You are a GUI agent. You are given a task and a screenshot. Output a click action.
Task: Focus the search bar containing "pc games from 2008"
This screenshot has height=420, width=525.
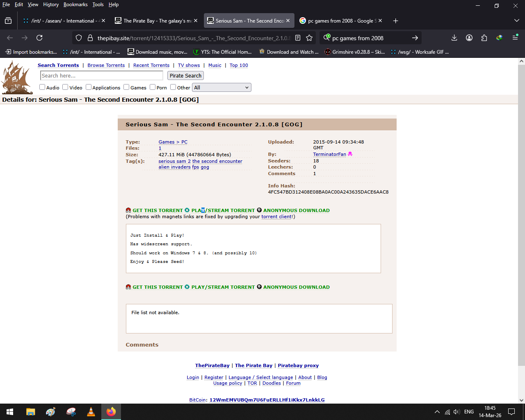(x=371, y=38)
